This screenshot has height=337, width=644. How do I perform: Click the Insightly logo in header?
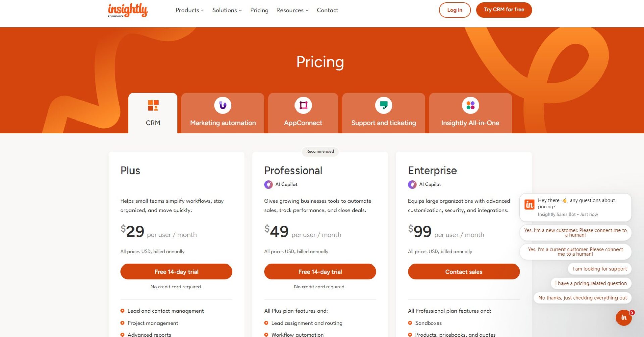pos(128,10)
